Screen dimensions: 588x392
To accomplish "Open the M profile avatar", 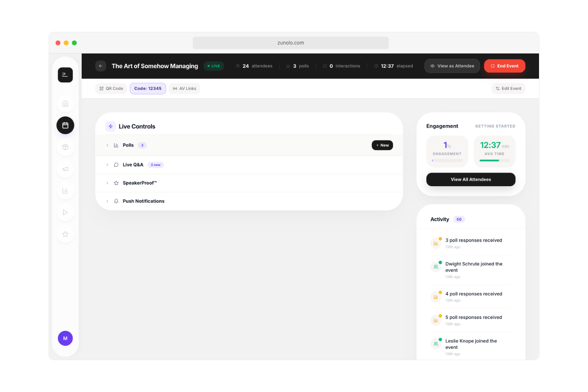I will point(65,338).
